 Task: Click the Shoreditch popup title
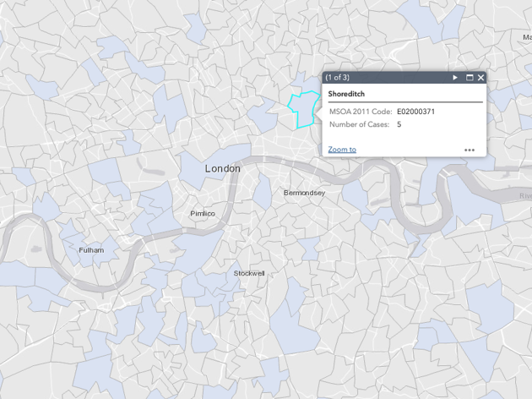pos(346,94)
